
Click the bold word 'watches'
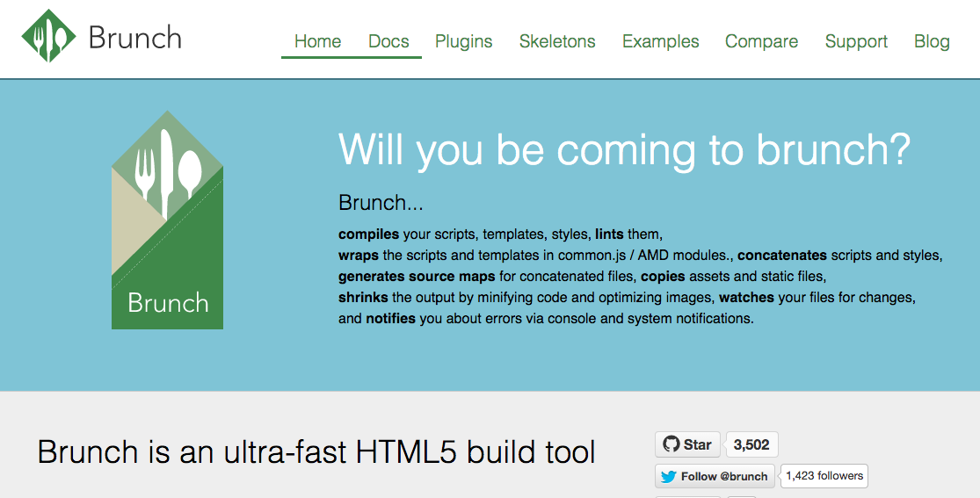click(747, 298)
